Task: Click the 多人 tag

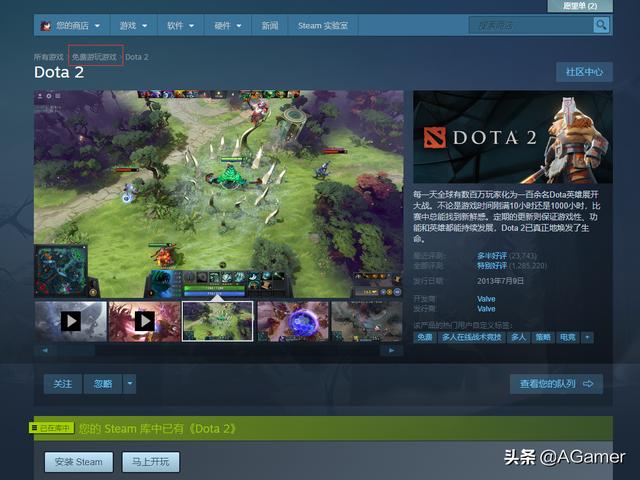Action: (x=518, y=338)
